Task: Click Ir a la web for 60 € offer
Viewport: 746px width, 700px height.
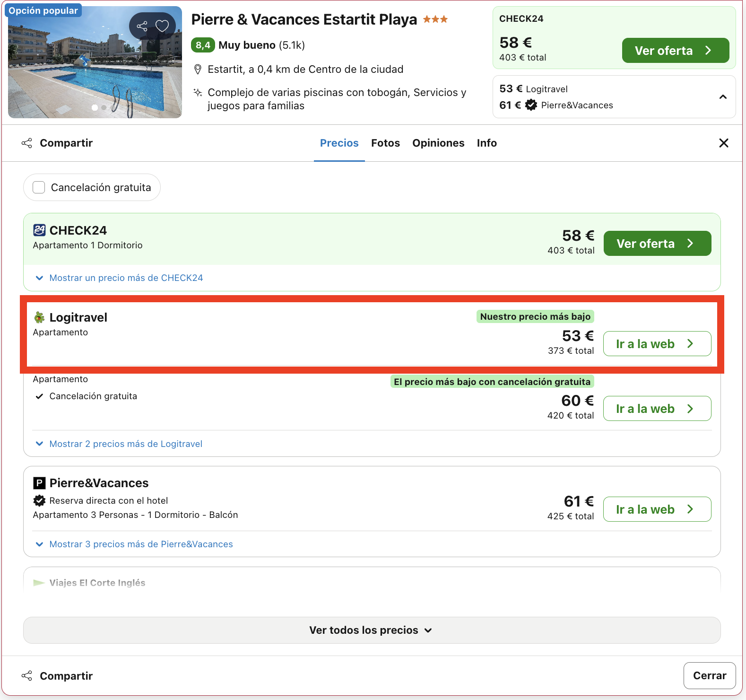Action: pyautogui.click(x=657, y=408)
